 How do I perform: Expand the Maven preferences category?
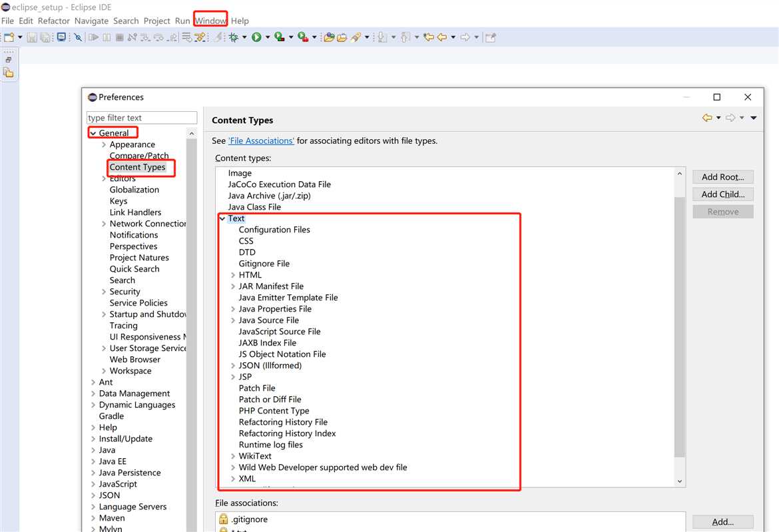pos(93,518)
